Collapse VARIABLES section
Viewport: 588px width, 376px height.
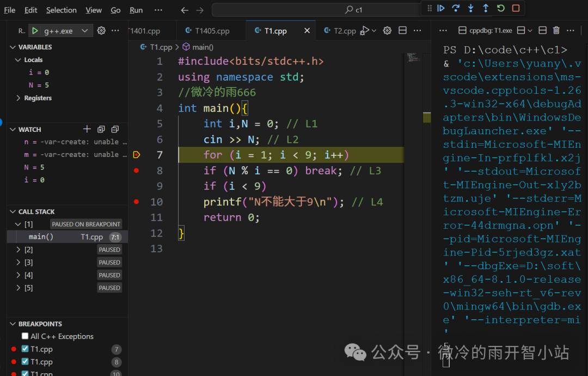13,47
